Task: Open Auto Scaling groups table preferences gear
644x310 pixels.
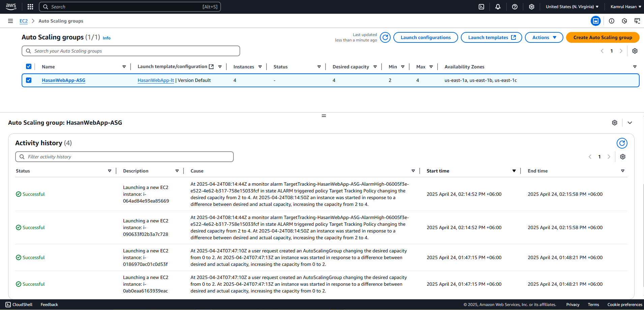Action: point(635,51)
